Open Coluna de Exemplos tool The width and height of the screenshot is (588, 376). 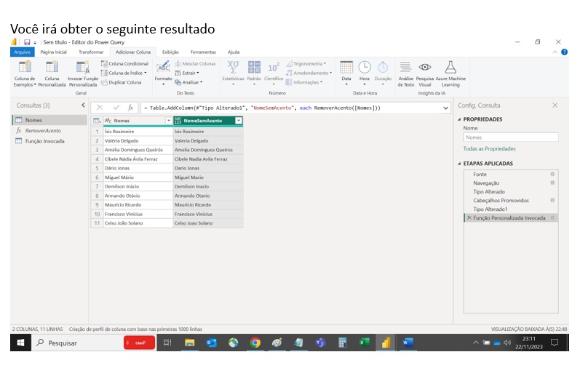click(x=24, y=74)
